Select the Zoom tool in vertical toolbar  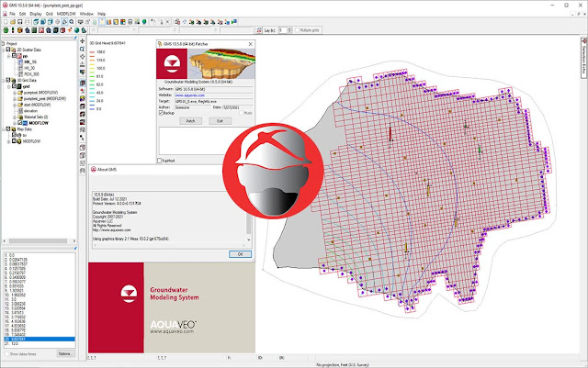coord(83,49)
